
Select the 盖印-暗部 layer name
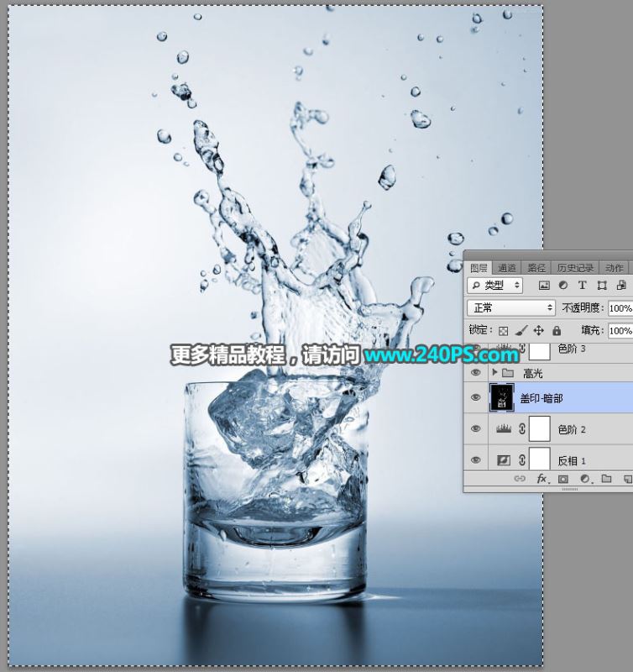(541, 398)
